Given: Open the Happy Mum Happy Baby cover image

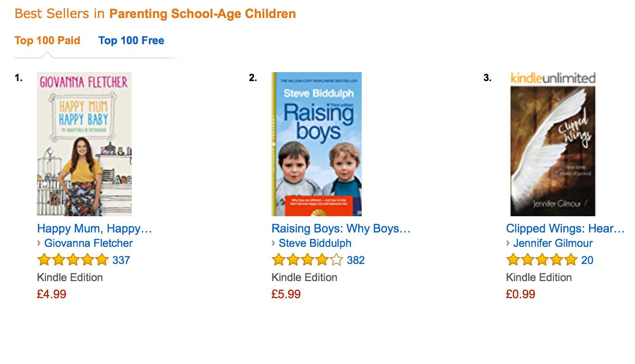Looking at the screenshot, I should pyautogui.click(x=84, y=144).
